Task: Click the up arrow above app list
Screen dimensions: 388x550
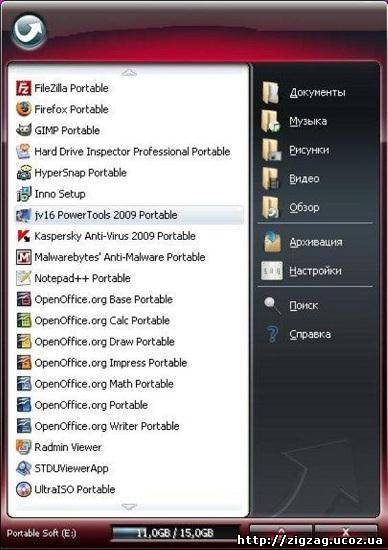Action: click(x=129, y=72)
